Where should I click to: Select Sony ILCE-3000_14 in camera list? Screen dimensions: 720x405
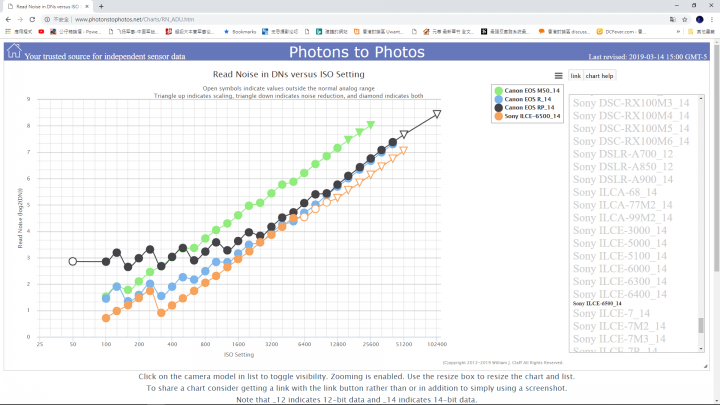coord(618,231)
